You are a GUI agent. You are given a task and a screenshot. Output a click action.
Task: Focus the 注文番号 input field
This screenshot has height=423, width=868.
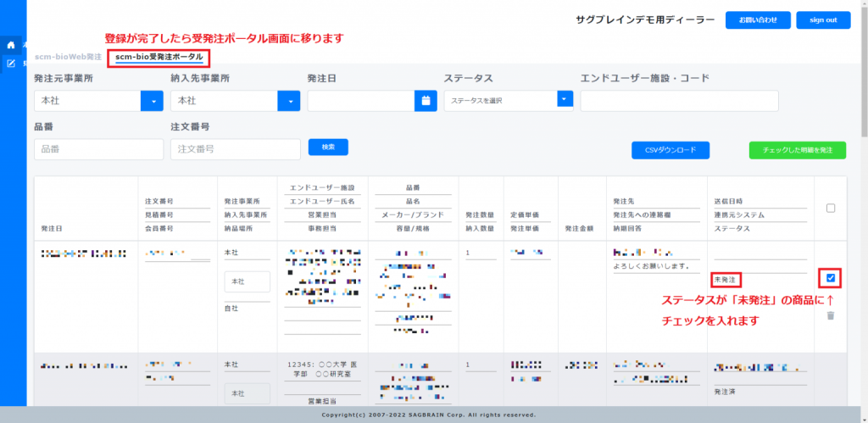coord(236,149)
